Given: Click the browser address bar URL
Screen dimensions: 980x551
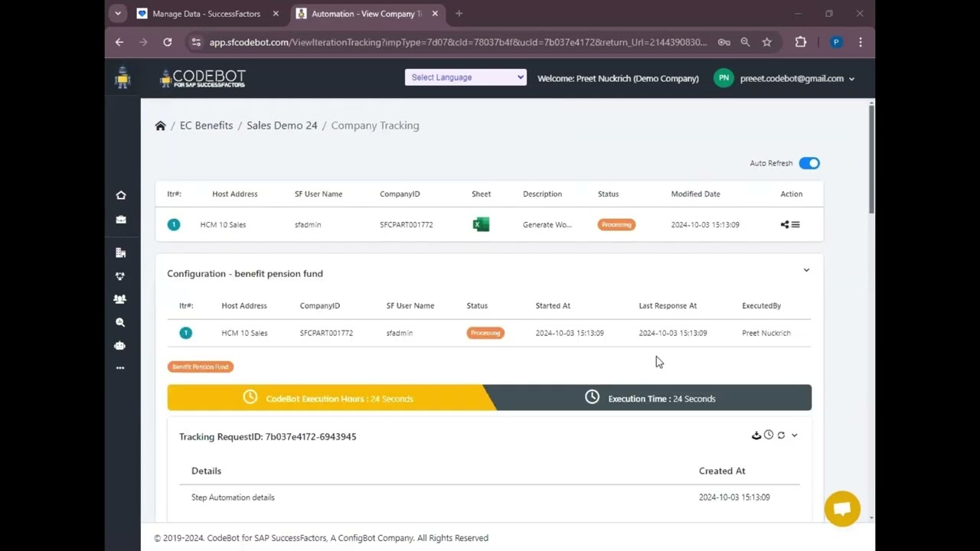Looking at the screenshot, I should coord(458,42).
